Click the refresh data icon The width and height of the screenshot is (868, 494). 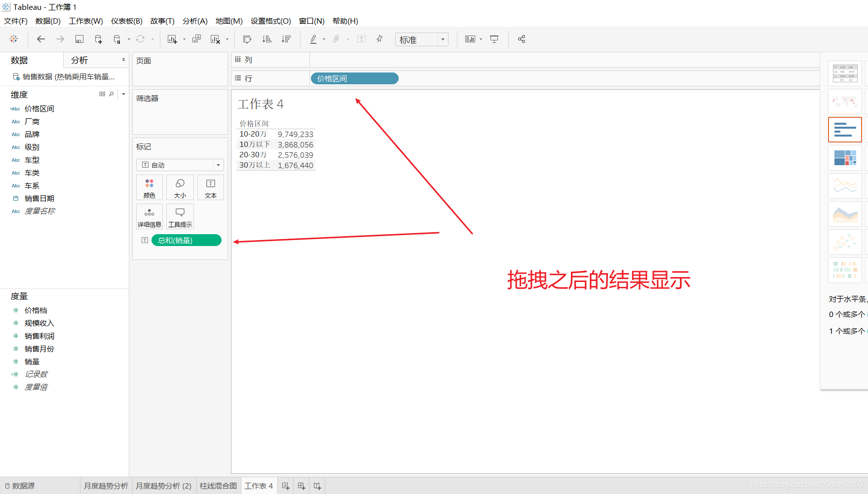(141, 39)
